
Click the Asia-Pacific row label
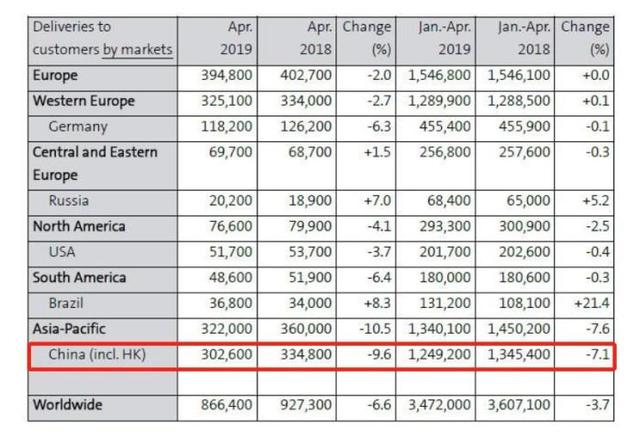(69, 328)
